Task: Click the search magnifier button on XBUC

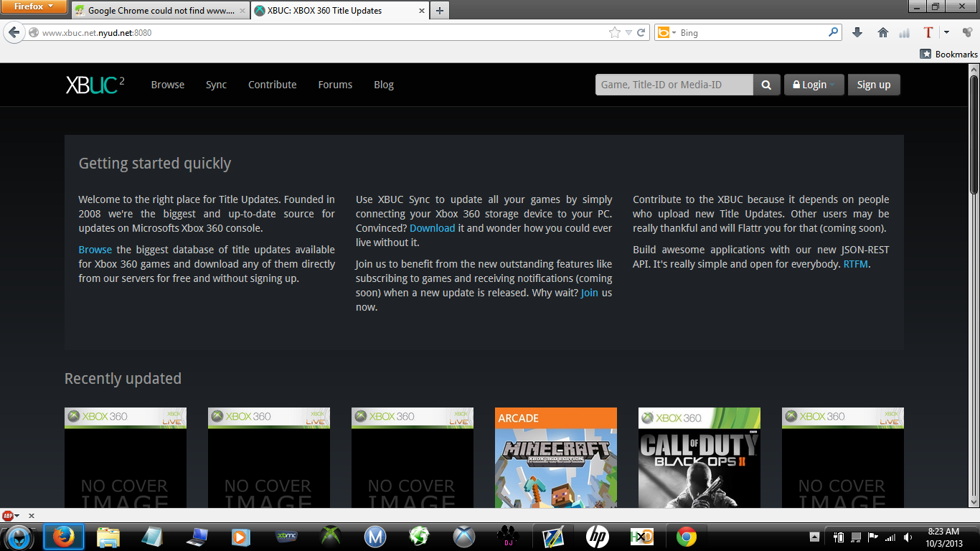Action: tap(766, 85)
